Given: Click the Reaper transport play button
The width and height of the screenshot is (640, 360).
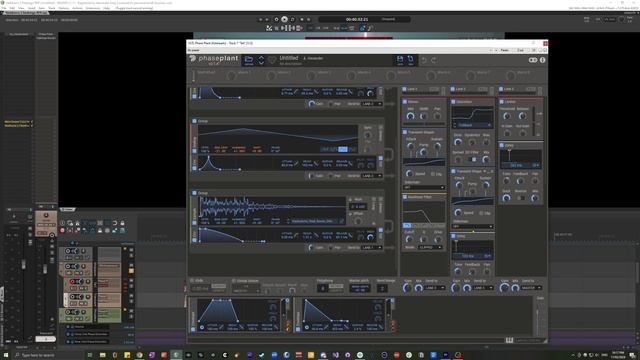Looking at the screenshot, I should (x=284, y=19).
